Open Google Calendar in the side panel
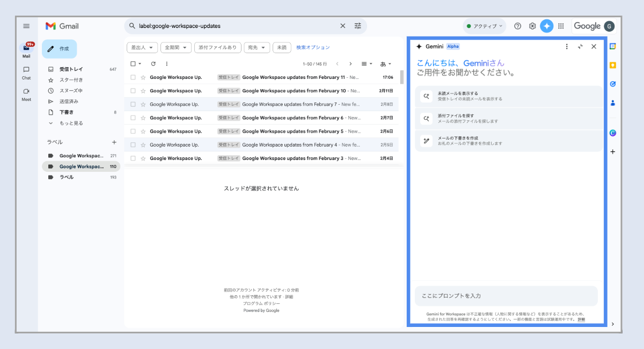Viewport: 644px width, 349px height. (x=613, y=47)
